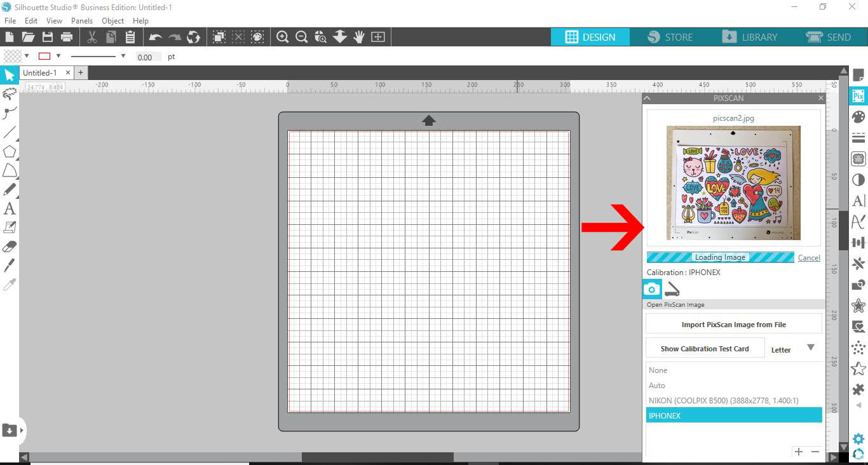Select IPHONEX in the calibration list
This screenshot has height=465, width=868.
pyautogui.click(x=734, y=415)
